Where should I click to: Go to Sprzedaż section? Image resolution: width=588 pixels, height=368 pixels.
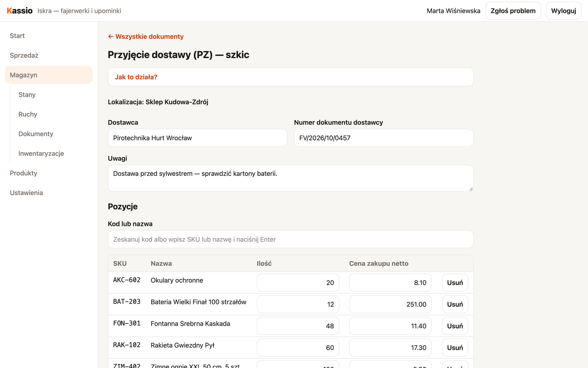[49, 55]
